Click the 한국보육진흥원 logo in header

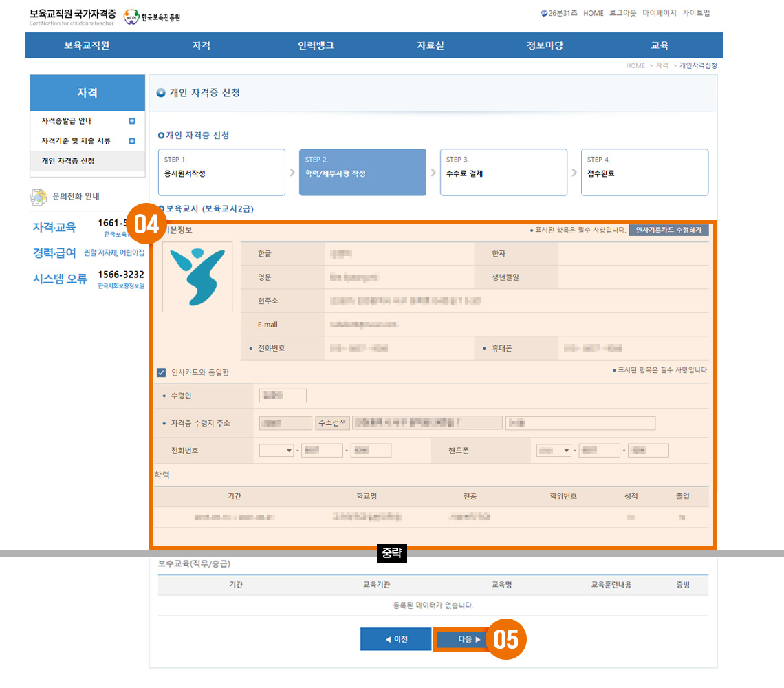click(151, 17)
